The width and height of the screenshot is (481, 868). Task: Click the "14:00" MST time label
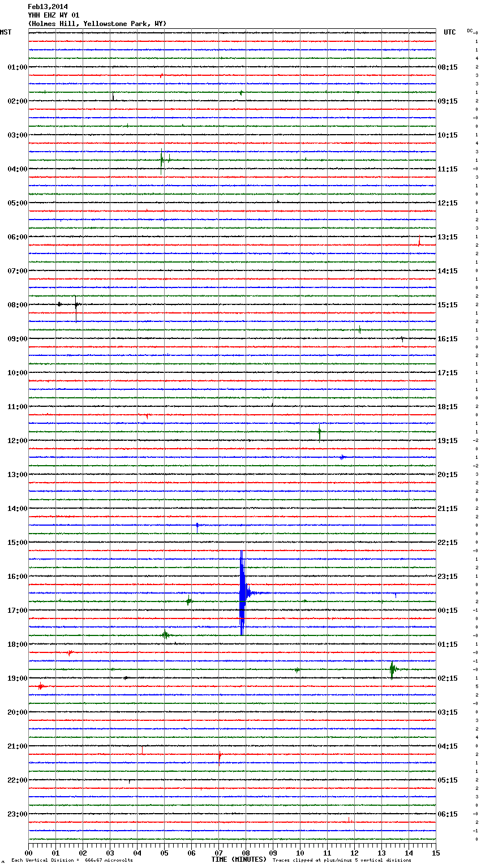(17, 509)
